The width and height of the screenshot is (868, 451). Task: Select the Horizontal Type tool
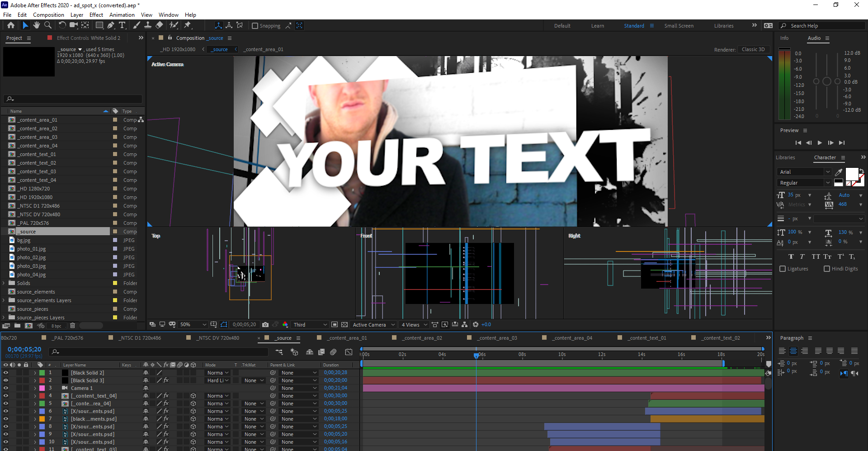click(x=122, y=25)
